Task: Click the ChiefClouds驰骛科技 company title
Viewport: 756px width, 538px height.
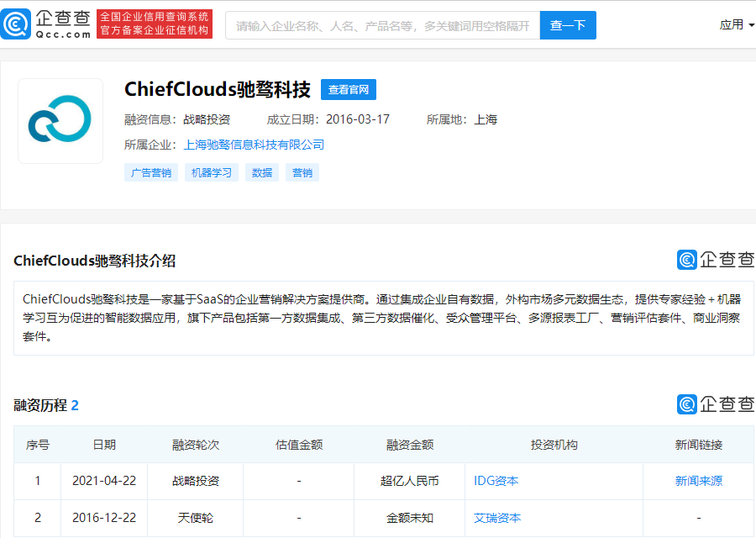Action: pos(218,90)
